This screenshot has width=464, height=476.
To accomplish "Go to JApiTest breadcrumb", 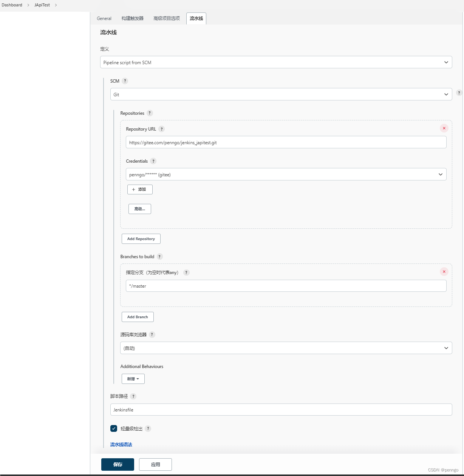I will [42, 5].
